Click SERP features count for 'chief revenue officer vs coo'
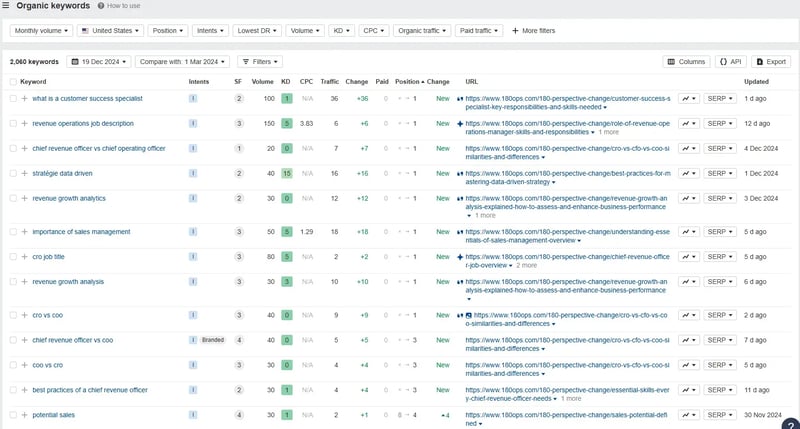800x429 pixels. tap(239, 340)
